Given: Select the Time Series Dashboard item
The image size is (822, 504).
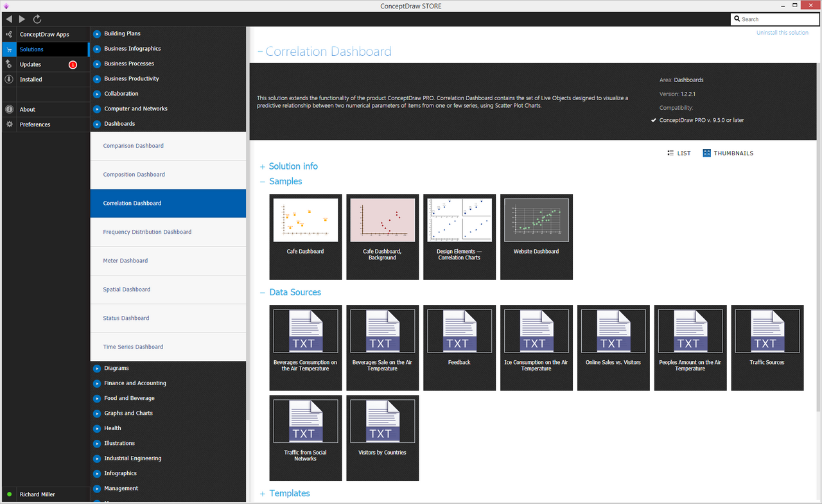Looking at the screenshot, I should (168, 347).
